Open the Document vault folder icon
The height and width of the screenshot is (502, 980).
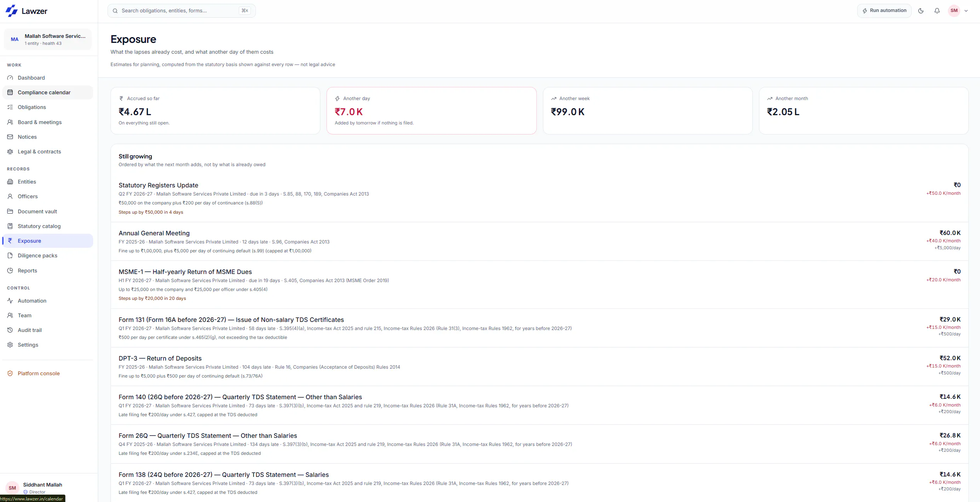click(10, 211)
